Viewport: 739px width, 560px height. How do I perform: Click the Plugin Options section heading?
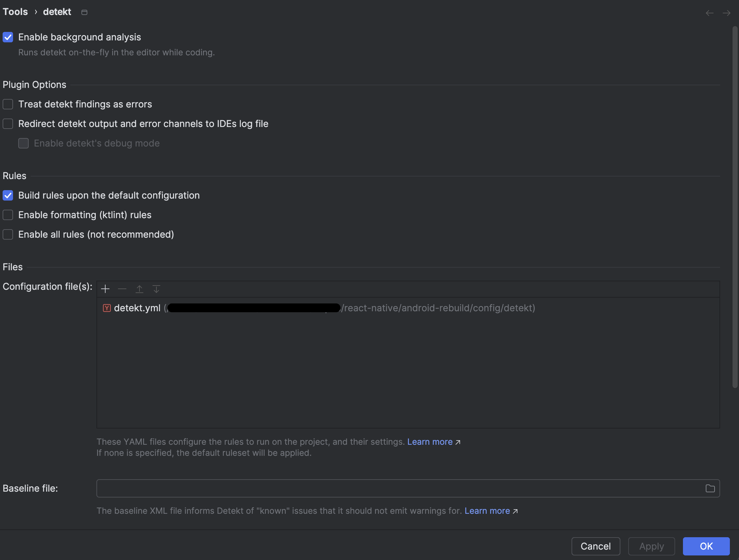tap(35, 85)
